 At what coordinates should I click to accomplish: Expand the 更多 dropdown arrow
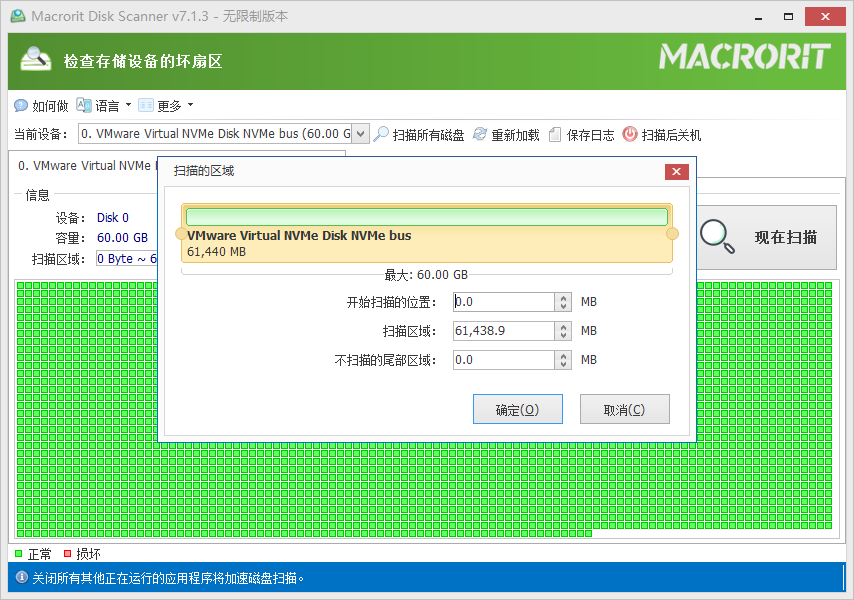tap(190, 105)
